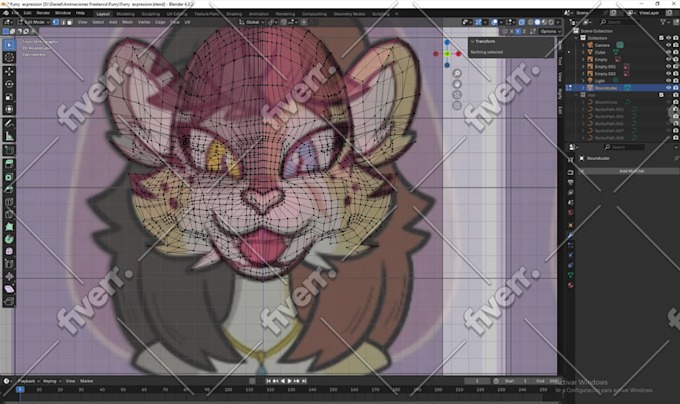The height and width of the screenshot is (404, 680).
Task: Select the Measure ruler tool
Action: pyautogui.click(x=9, y=136)
